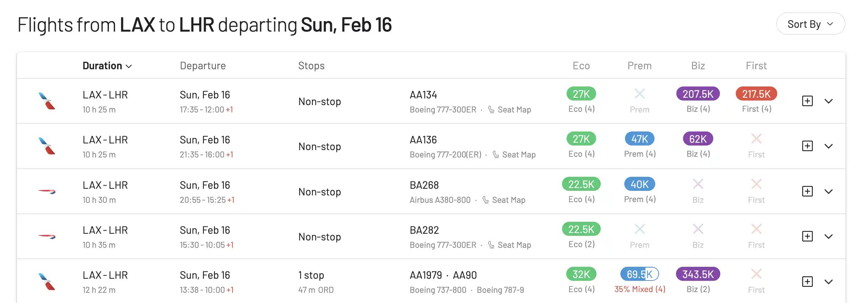Select 207.5K Biz fare on AA134

tap(698, 94)
